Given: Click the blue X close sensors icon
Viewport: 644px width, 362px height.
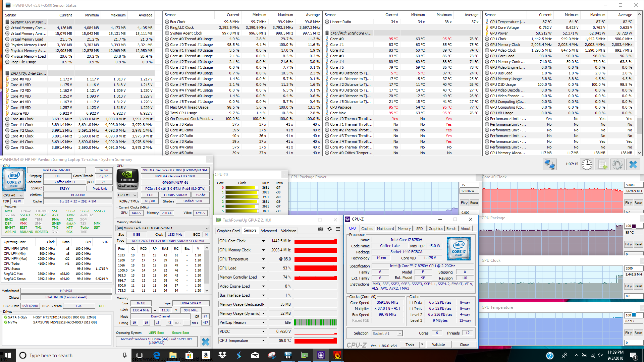Looking at the screenshot, I should coord(633,165).
